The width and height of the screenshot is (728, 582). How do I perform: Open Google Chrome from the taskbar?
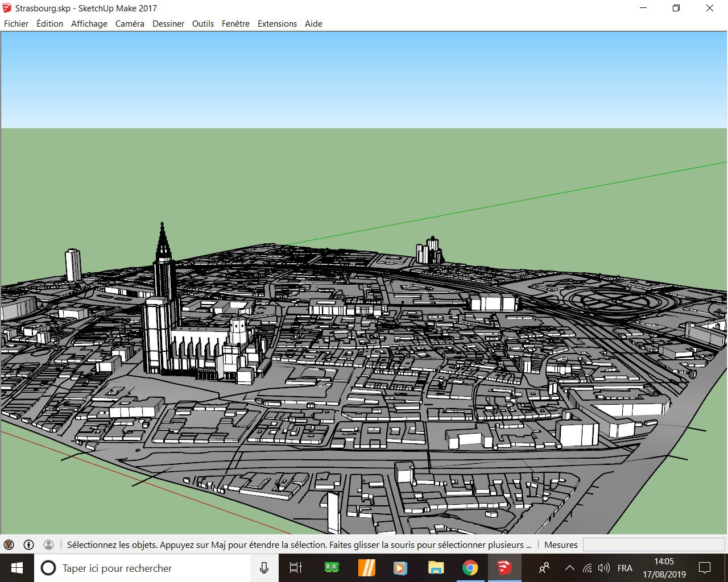pyautogui.click(x=470, y=568)
